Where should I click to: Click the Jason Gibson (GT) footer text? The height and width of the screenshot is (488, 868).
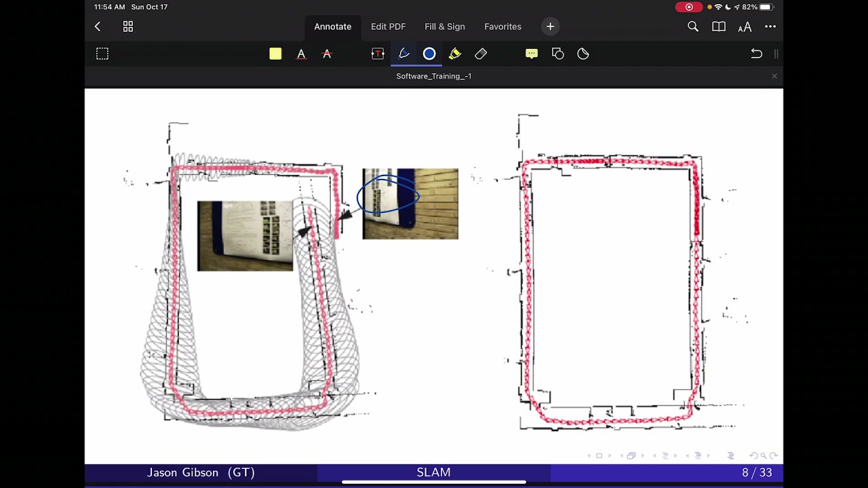point(201,472)
